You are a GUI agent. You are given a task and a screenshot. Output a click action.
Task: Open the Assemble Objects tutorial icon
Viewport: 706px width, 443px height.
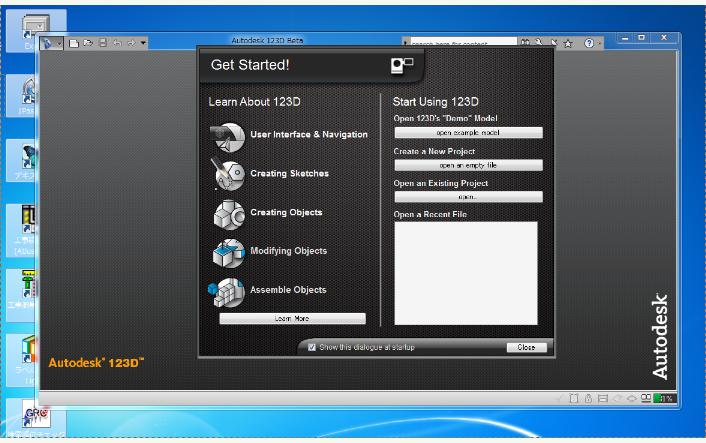[x=227, y=292]
